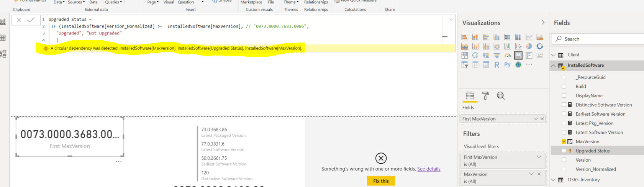The height and width of the screenshot is (187, 644).
Task: Cancel the formula with the X button
Action: click(x=19, y=20)
